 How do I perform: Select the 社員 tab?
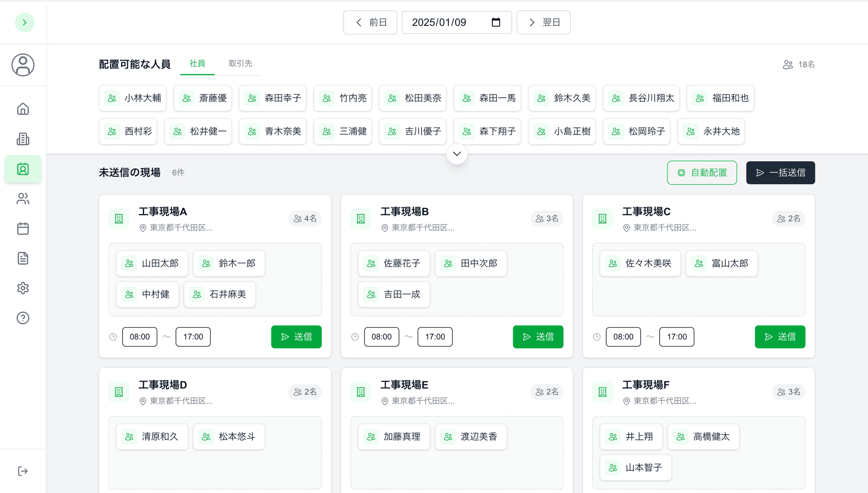click(x=197, y=64)
